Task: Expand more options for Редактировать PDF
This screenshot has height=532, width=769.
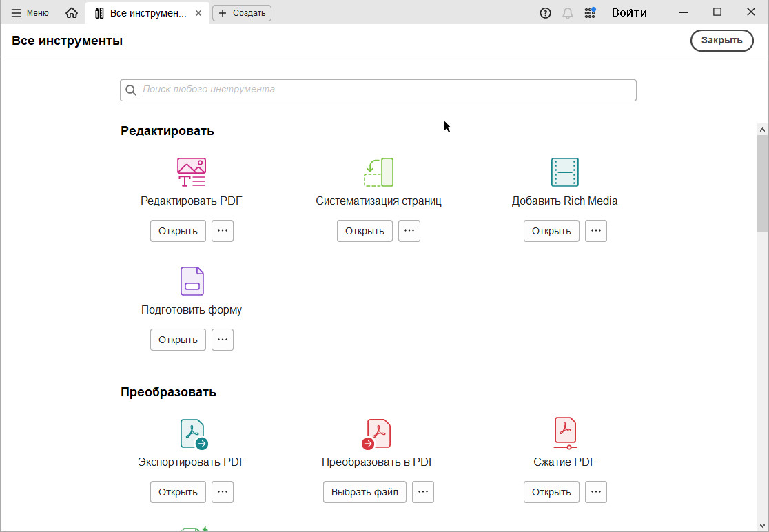Action: (222, 231)
